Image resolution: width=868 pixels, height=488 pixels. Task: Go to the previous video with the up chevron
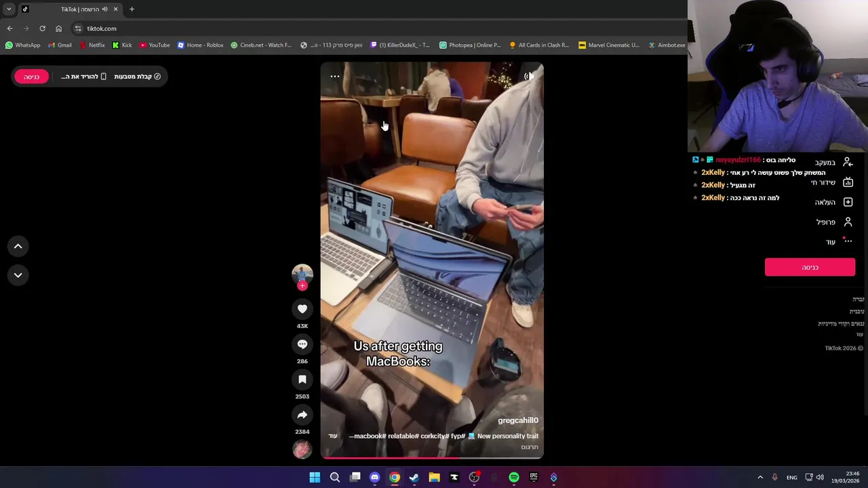point(18,247)
